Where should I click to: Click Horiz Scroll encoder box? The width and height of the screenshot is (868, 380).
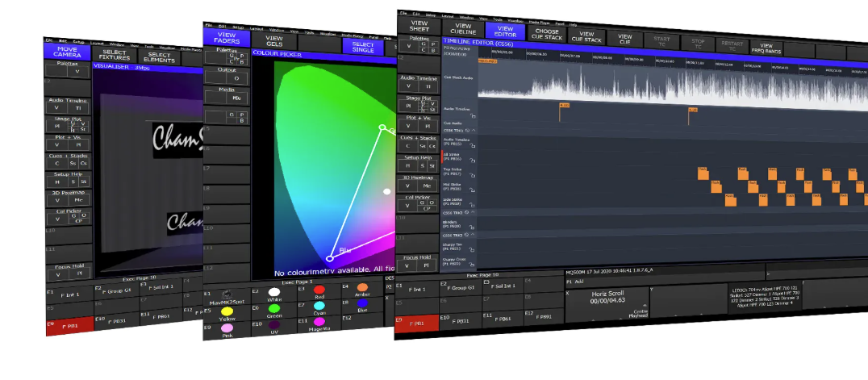click(607, 303)
